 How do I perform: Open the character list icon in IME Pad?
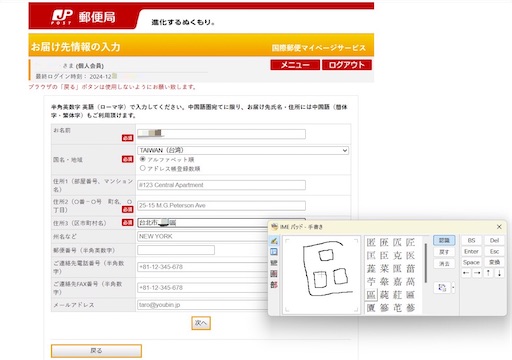point(274,252)
